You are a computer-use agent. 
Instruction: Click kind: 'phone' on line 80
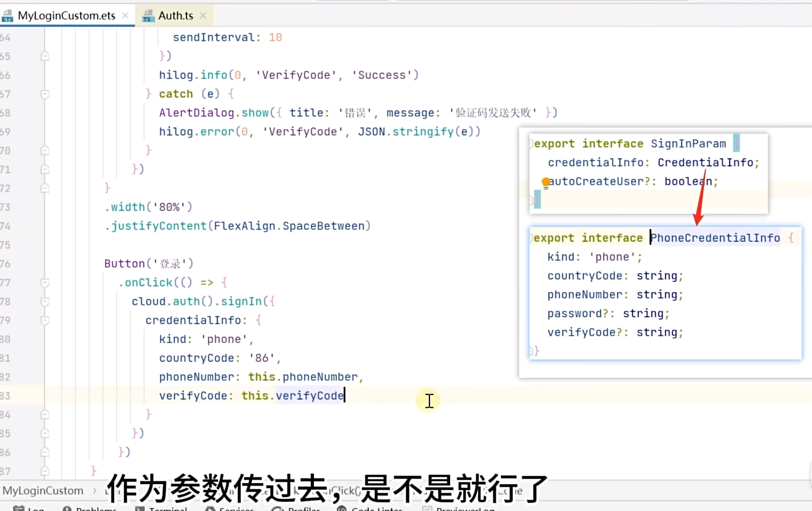point(204,339)
